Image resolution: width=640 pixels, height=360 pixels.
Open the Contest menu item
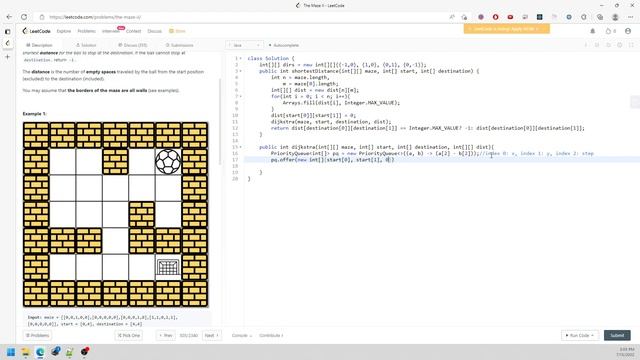pyautogui.click(x=133, y=31)
